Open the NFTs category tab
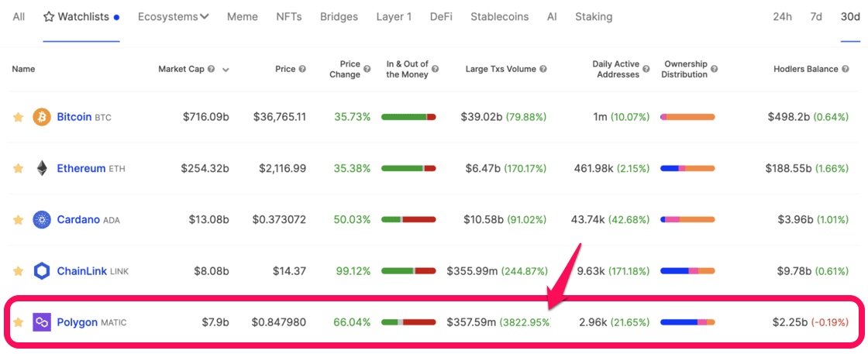This screenshot has height=354, width=868. [289, 16]
